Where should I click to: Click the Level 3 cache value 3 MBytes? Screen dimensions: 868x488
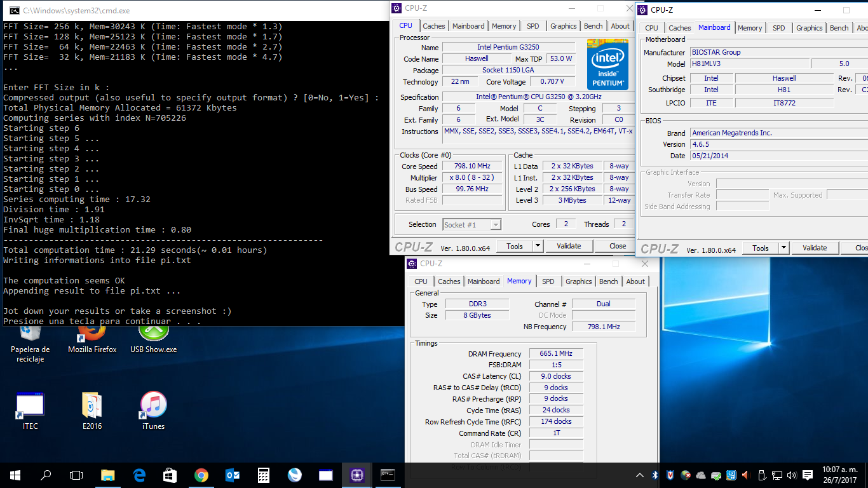tap(573, 200)
